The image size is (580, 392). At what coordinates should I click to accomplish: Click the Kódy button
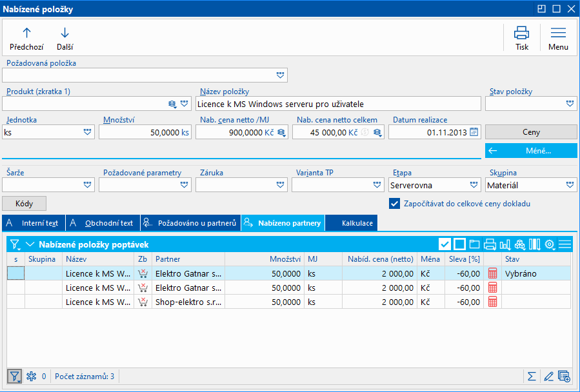point(25,203)
